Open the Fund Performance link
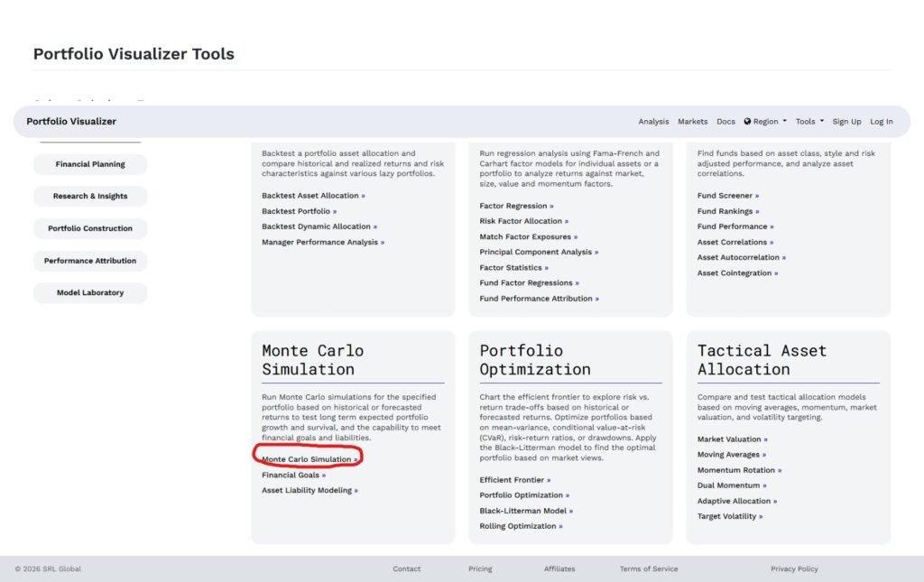The height and width of the screenshot is (582, 924). (735, 226)
